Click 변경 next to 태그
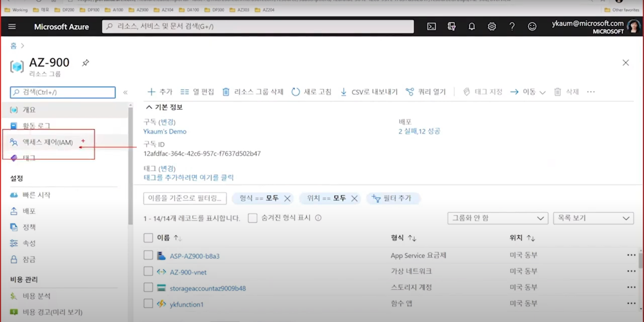644x322 pixels. click(167, 168)
